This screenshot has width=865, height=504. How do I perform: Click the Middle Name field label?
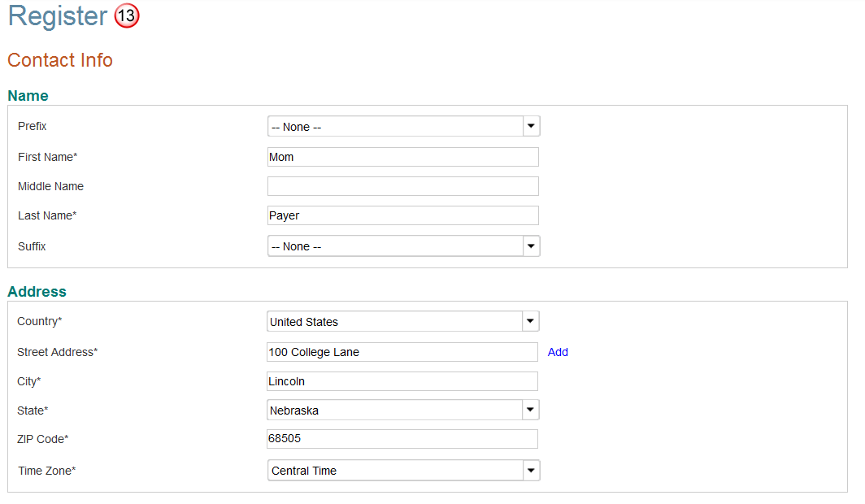pyautogui.click(x=50, y=186)
